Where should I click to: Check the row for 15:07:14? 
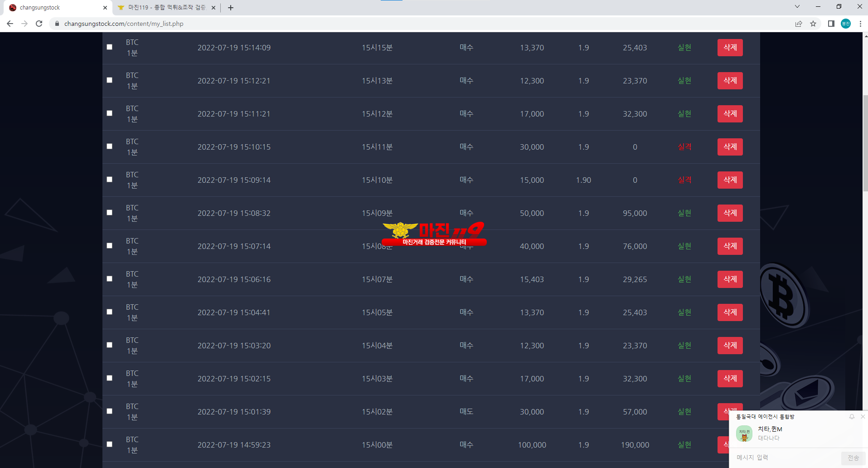pos(109,246)
